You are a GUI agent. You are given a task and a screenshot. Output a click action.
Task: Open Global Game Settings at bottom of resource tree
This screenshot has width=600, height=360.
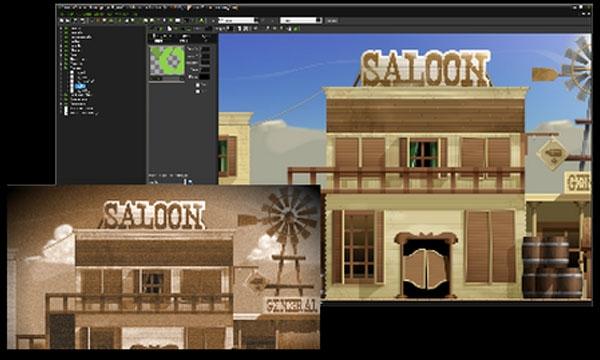(82, 113)
